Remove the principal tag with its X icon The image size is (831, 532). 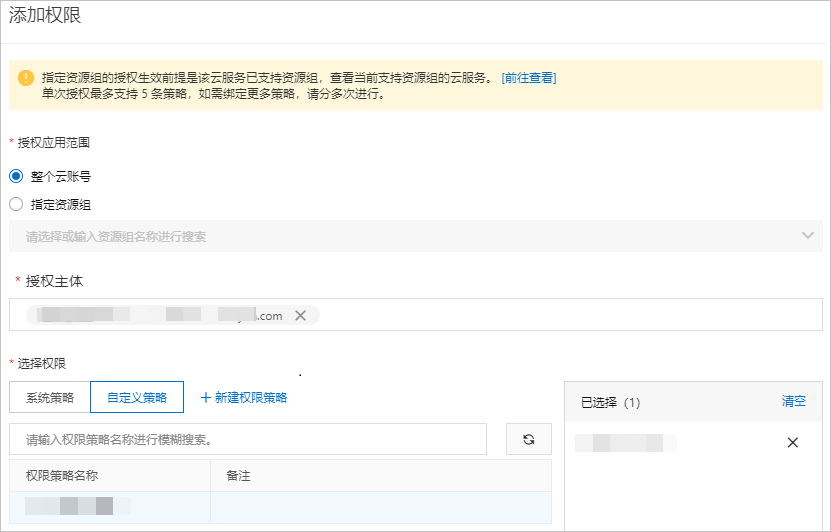tap(300, 316)
